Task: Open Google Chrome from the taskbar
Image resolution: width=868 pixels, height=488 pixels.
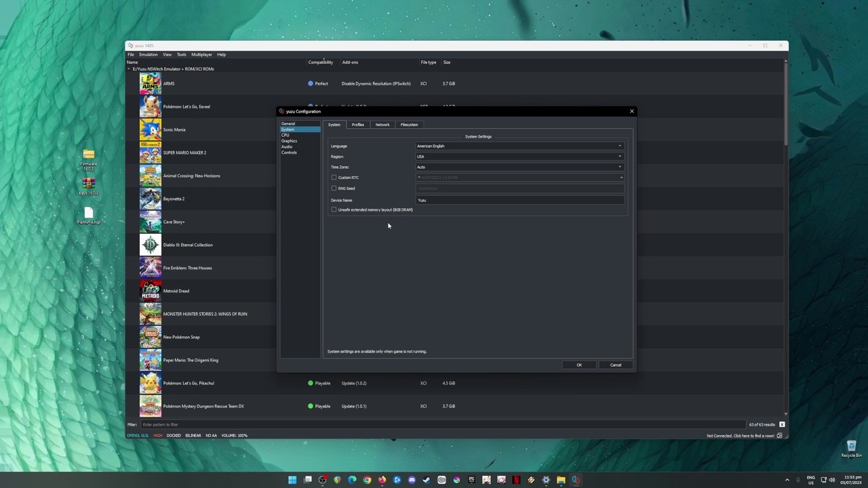Action: (x=367, y=480)
